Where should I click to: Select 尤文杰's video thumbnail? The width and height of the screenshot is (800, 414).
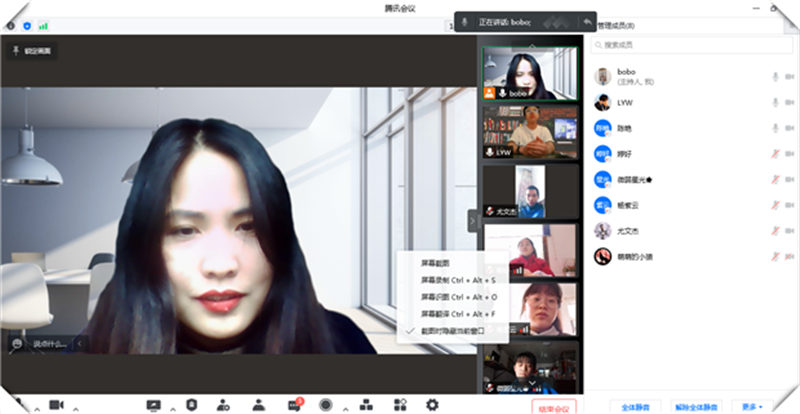coord(530,191)
